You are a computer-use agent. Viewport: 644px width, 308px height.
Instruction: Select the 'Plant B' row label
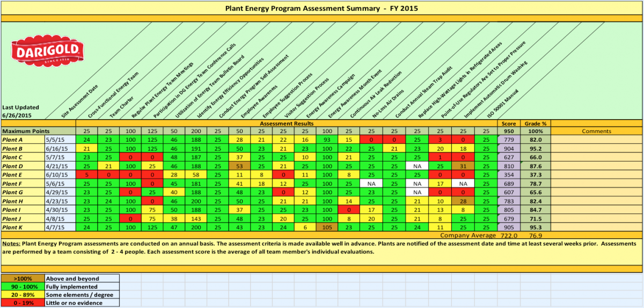point(22,148)
